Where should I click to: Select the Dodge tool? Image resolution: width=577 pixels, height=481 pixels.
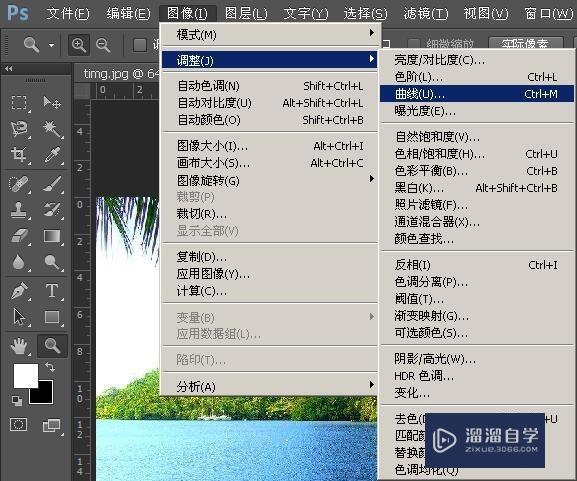coord(52,262)
